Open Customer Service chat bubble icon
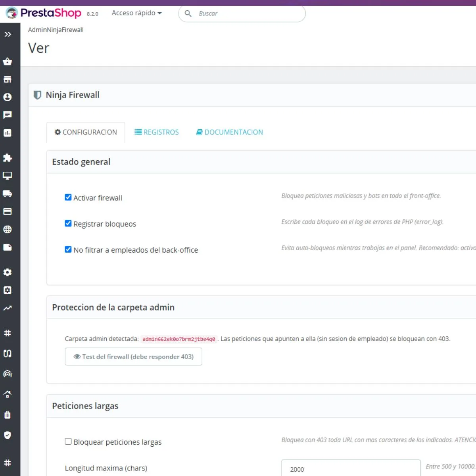The image size is (476, 476). (8, 115)
